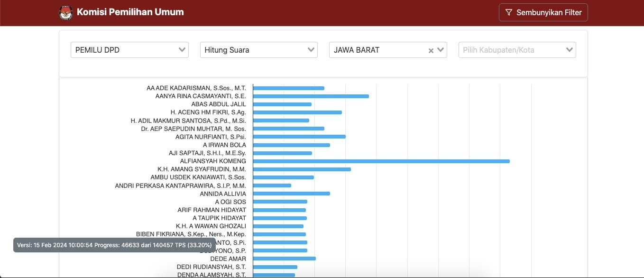Click the bar for ANDRI PERKASA KANTAPRAWIRA
Viewport: 644px width, 278px height.
tap(272, 185)
